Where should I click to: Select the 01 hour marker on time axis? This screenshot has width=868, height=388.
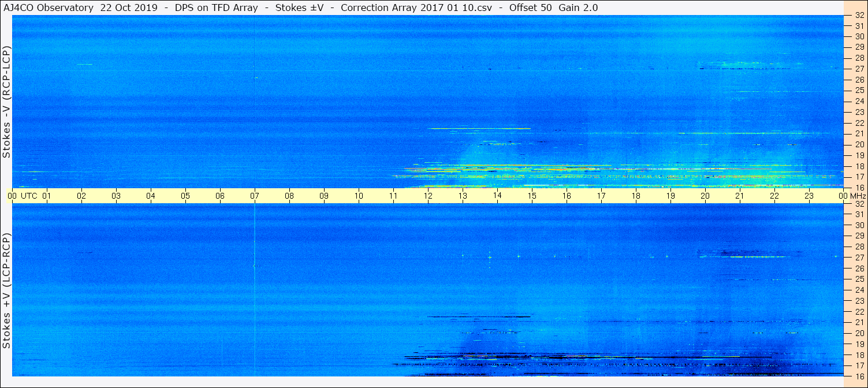(47, 196)
